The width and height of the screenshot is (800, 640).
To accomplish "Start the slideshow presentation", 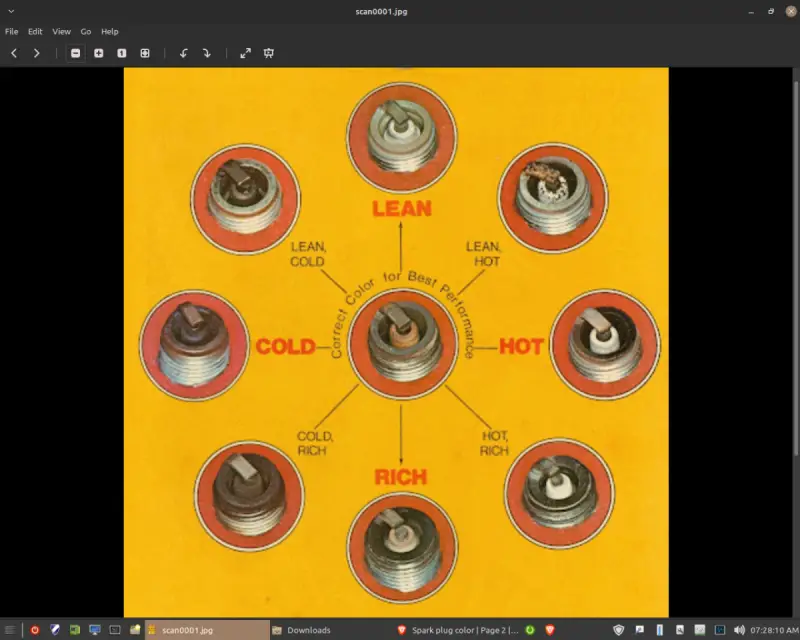I will [269, 53].
